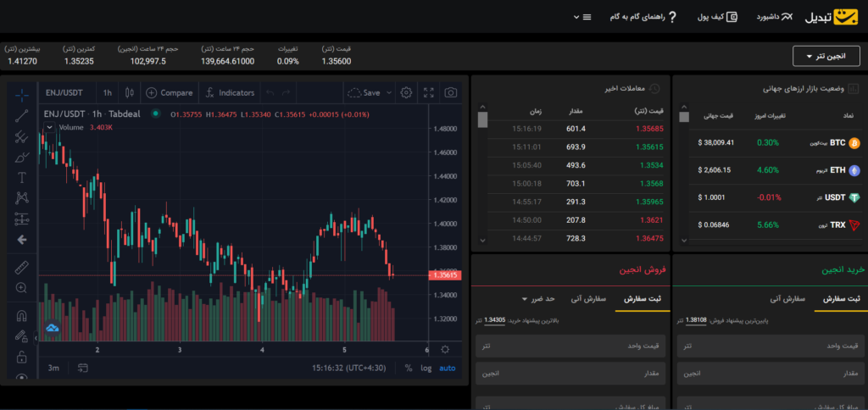Toggle the magnet mode icon
The width and height of the screenshot is (868, 410).
tap(21, 316)
